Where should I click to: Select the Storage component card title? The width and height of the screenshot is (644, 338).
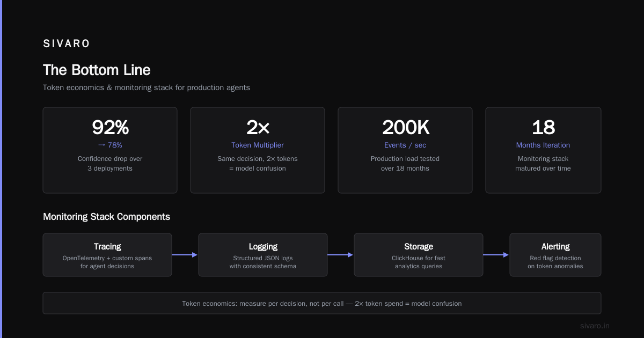pyautogui.click(x=419, y=246)
